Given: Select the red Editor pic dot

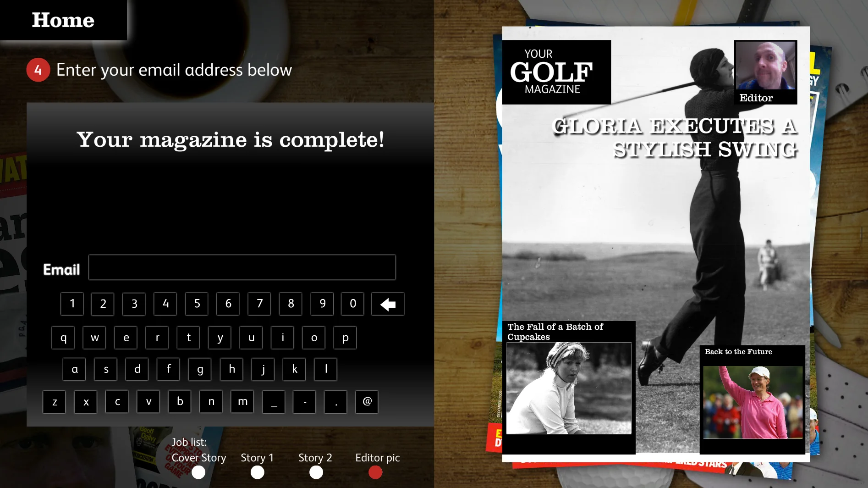Looking at the screenshot, I should [x=375, y=472].
